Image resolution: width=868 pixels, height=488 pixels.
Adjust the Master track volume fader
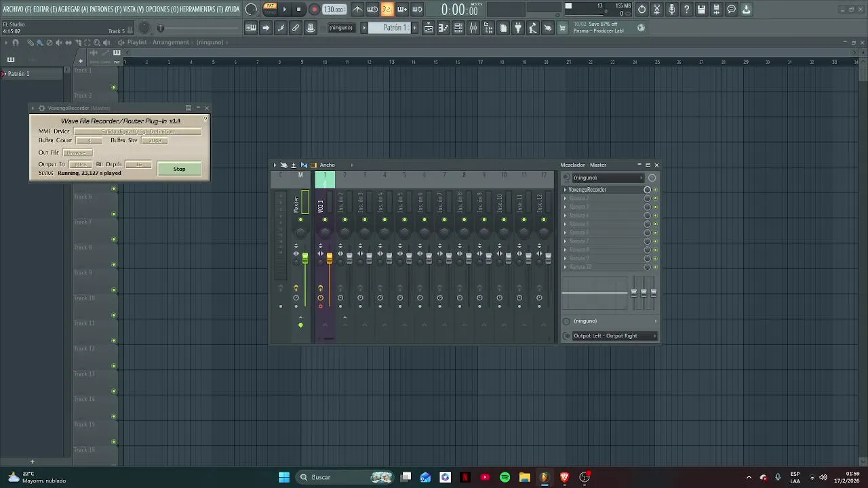305,258
